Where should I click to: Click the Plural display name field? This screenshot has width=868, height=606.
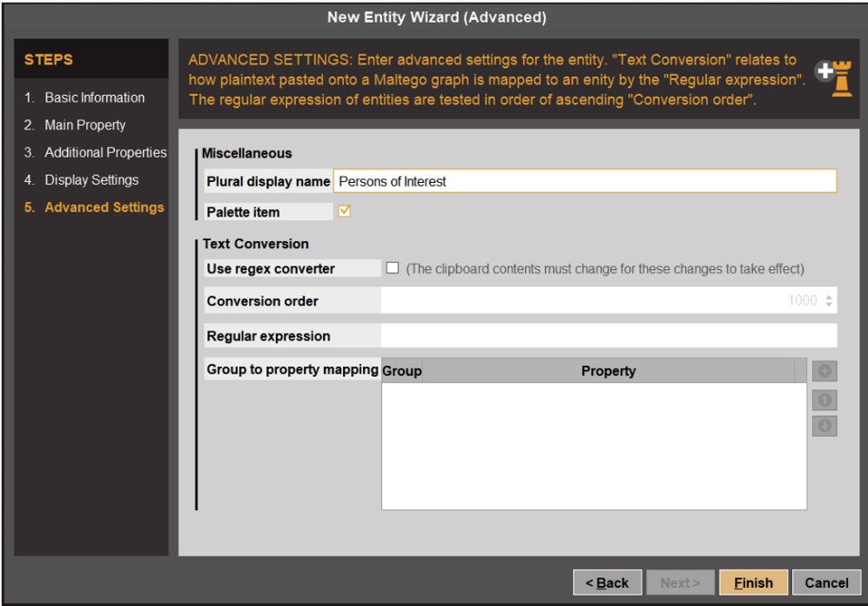click(585, 181)
